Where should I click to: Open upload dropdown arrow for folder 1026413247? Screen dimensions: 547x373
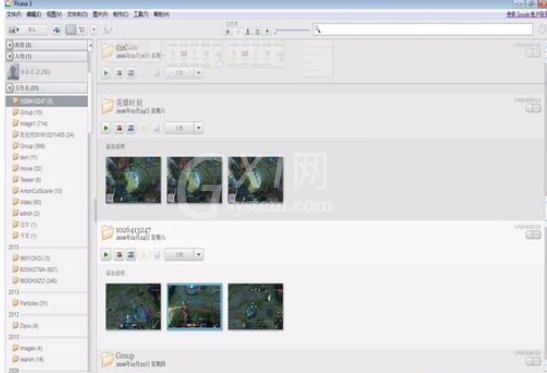click(198, 255)
